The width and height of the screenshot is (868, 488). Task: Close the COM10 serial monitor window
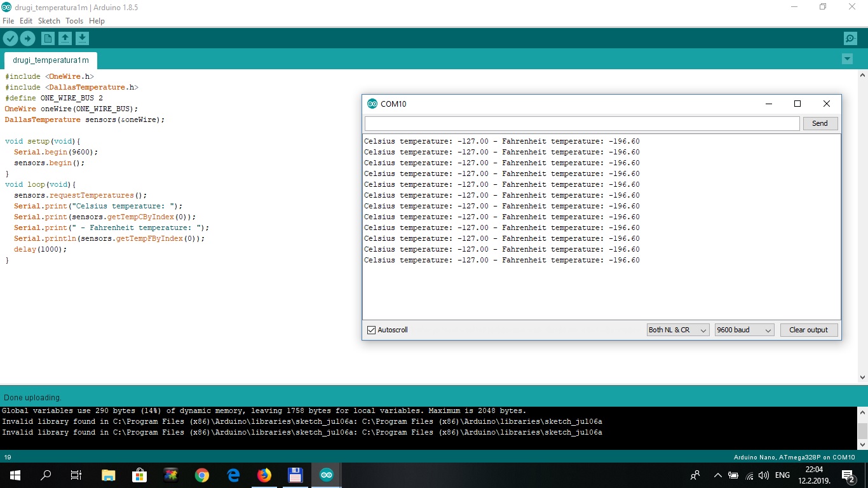[827, 104]
